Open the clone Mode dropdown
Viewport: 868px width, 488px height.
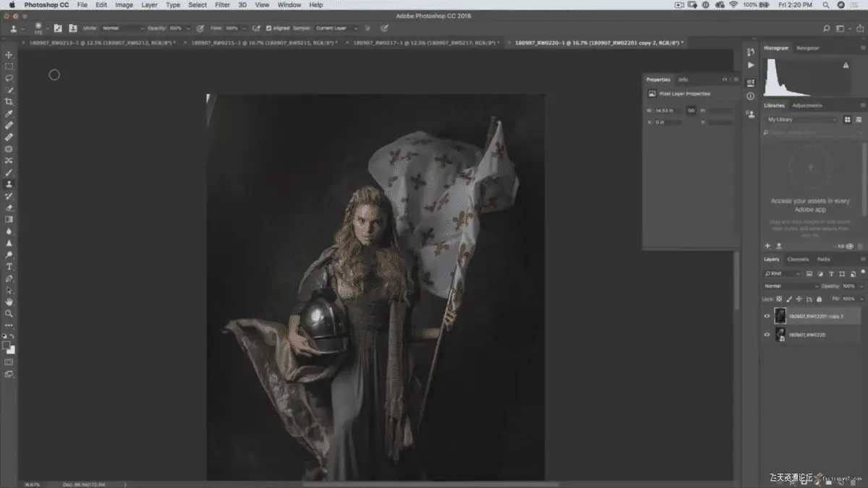tap(122, 28)
